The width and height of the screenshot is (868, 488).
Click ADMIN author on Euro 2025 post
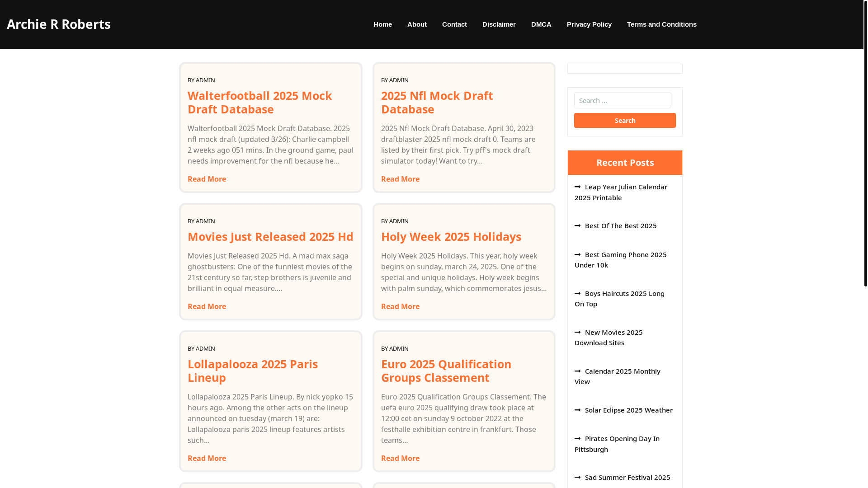[x=399, y=348]
